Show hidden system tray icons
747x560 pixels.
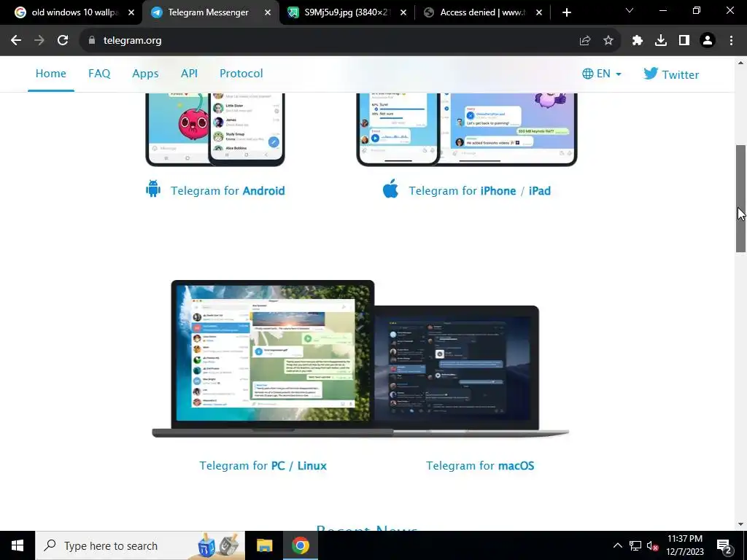617,545
